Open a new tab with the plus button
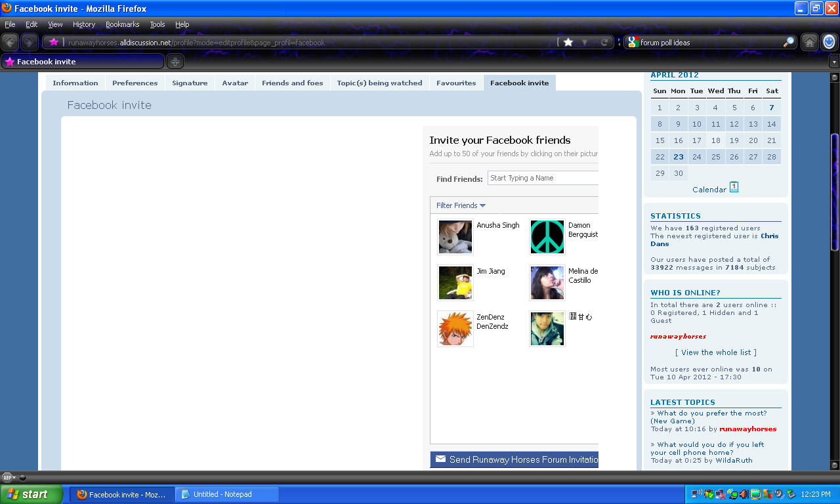Screen dimensions: 840x504 (x=175, y=62)
